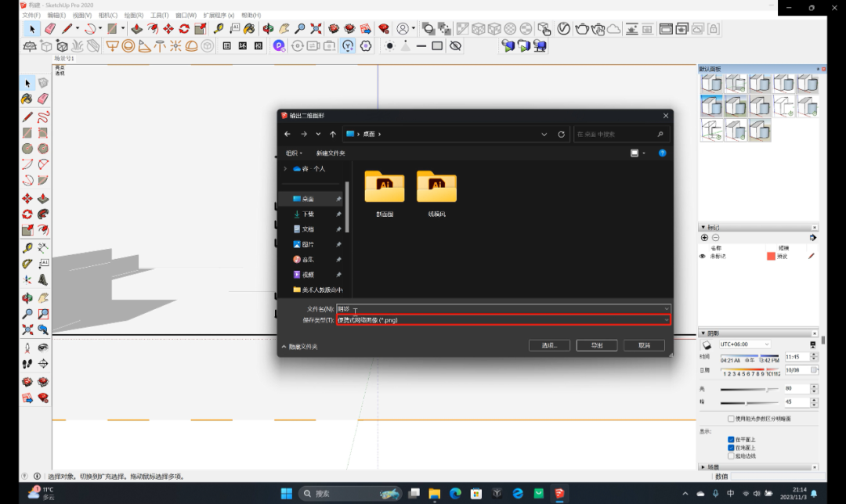
Task: Click the Zoom magnifier tool in top toolbar
Action: point(300,29)
